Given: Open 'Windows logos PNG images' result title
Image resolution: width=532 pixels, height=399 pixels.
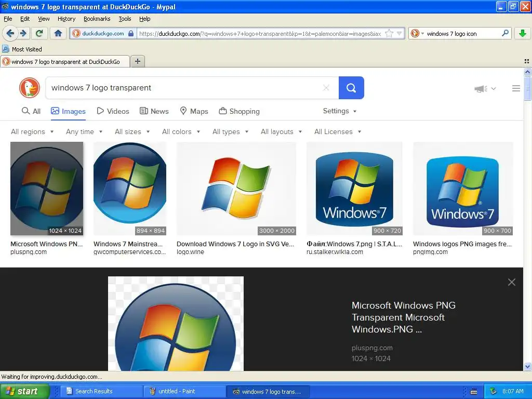Looking at the screenshot, I should click(462, 244).
